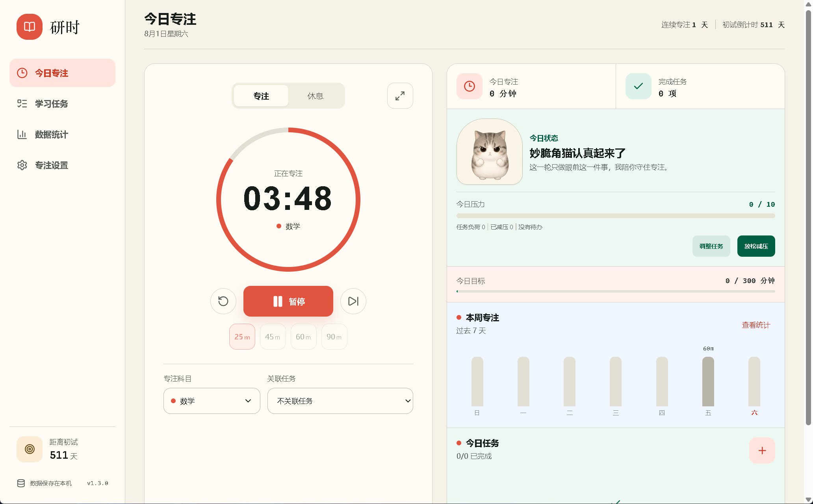Select the 45 m duration preset

coord(273,337)
